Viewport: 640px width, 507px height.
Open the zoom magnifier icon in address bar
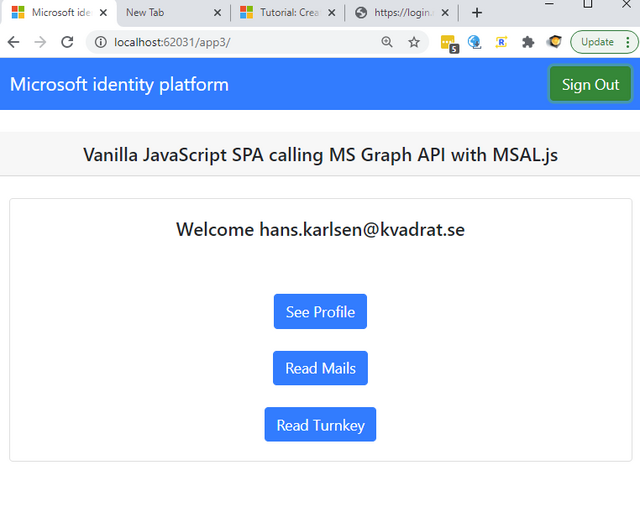(x=387, y=42)
